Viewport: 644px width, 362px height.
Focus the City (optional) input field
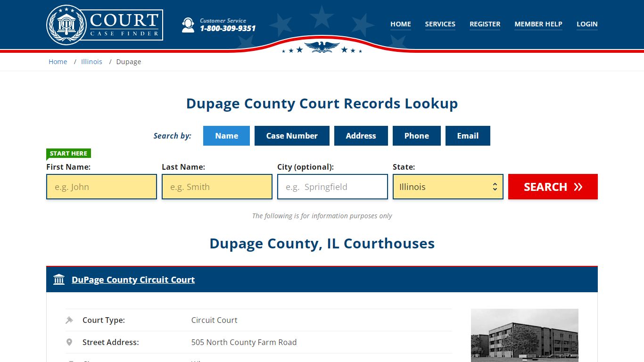tap(332, 187)
